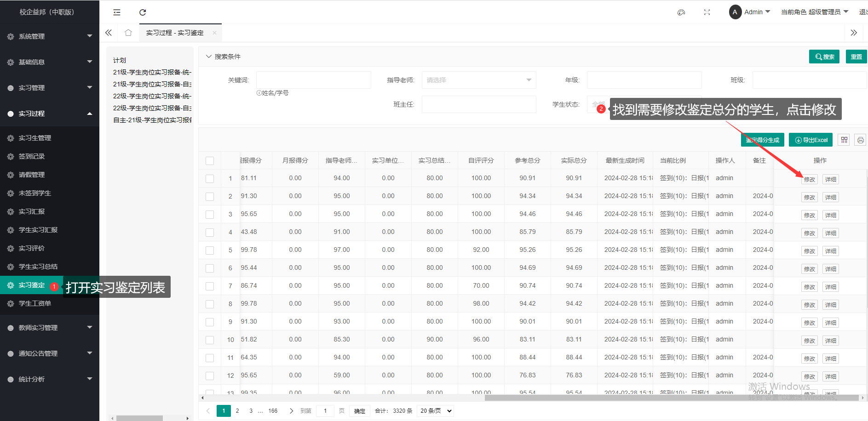868x421 pixels.
Task: Select the checkbox on row 5
Action: 210,250
